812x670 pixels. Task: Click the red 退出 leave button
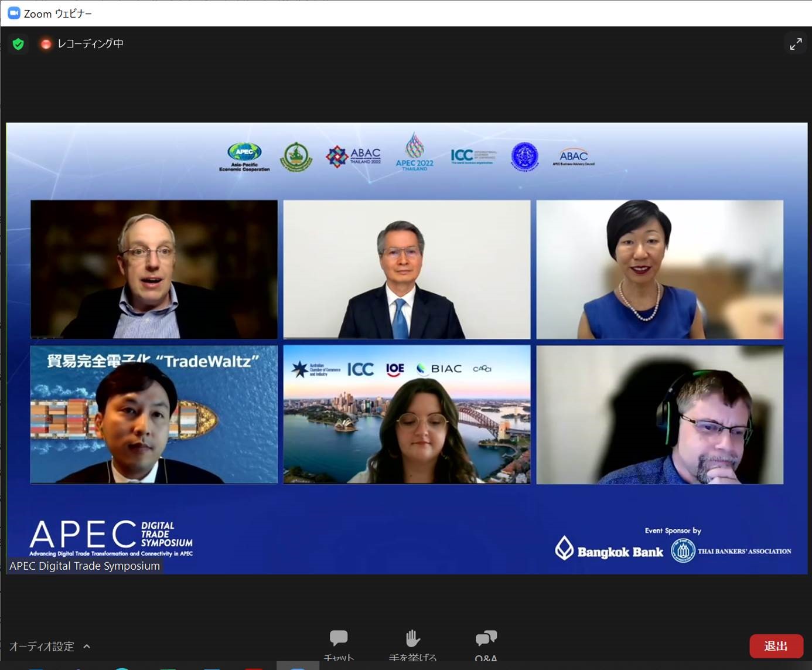pos(776,646)
